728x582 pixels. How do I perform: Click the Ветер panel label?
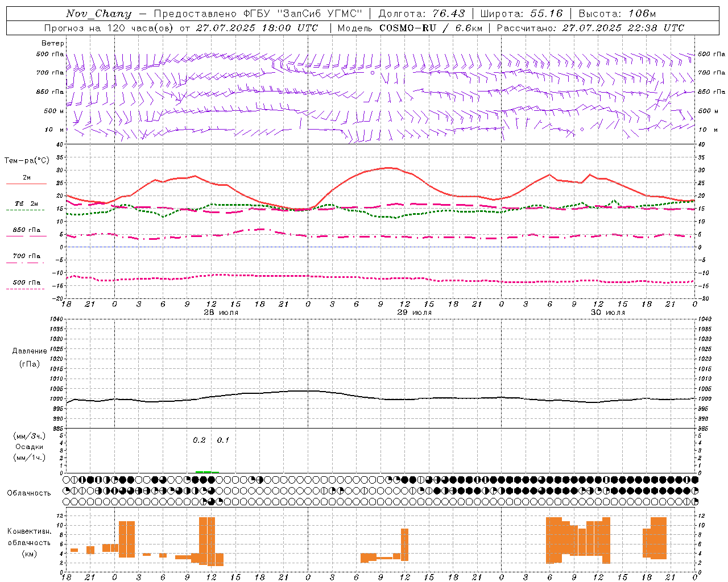coord(53,43)
